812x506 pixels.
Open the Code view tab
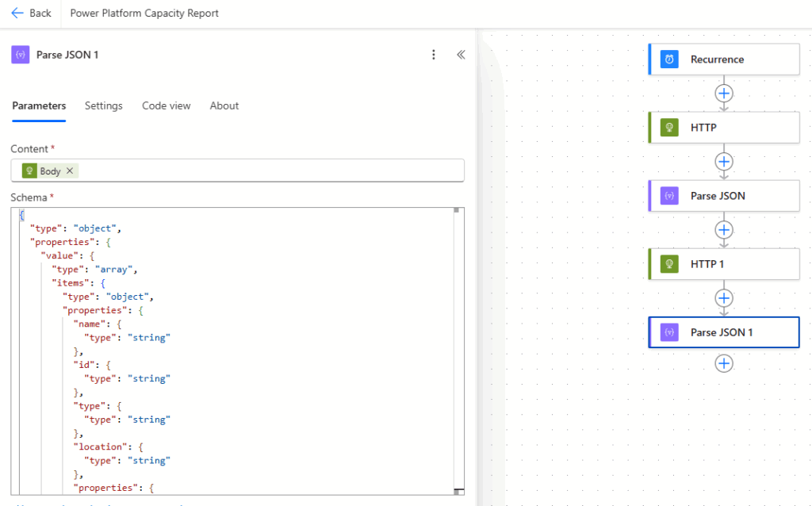click(x=167, y=105)
